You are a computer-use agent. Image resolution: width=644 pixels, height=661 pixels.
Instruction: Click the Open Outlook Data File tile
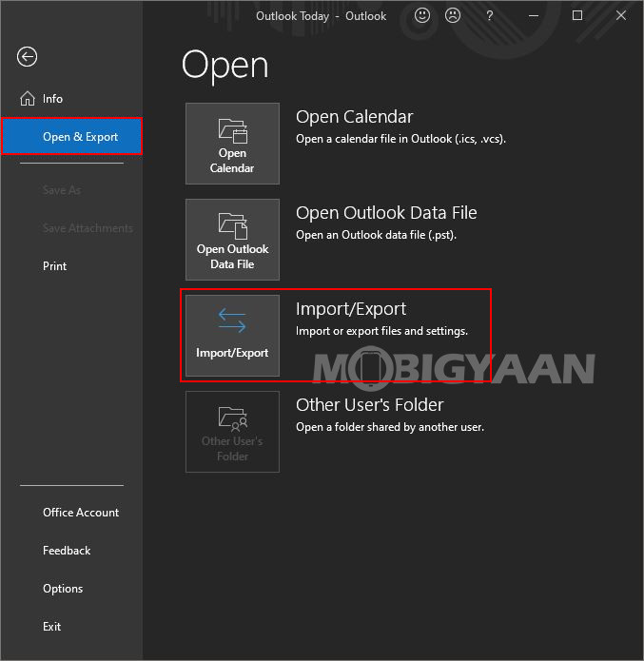click(x=232, y=240)
